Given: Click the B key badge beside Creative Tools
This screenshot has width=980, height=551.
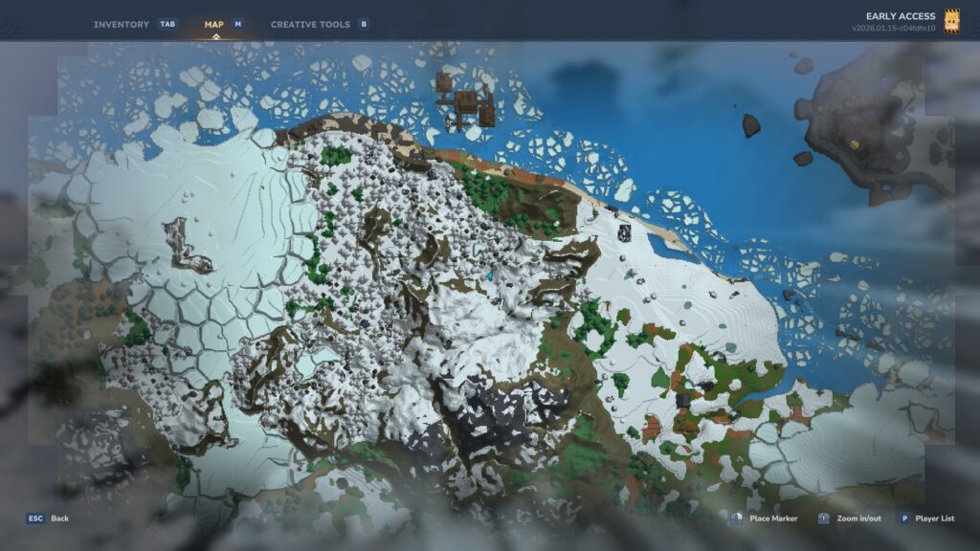Looking at the screenshot, I should pos(364,24).
